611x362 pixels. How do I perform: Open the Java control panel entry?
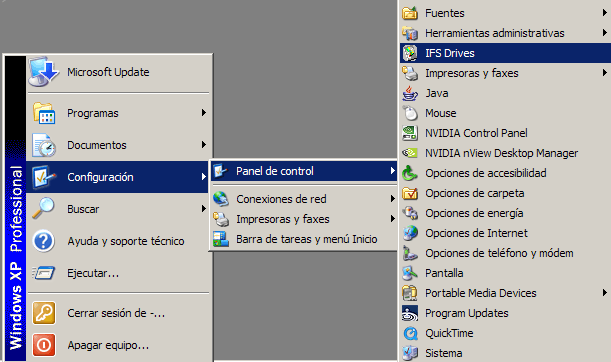pyautogui.click(x=505, y=93)
